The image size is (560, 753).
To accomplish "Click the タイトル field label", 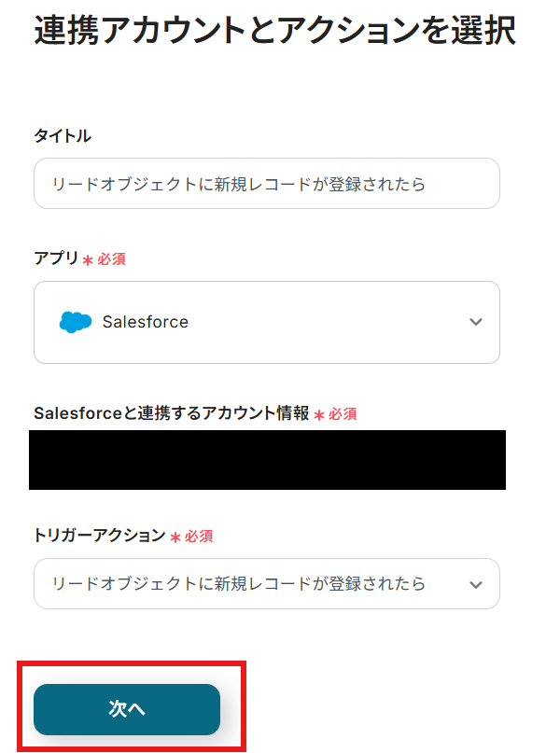I will (x=63, y=136).
